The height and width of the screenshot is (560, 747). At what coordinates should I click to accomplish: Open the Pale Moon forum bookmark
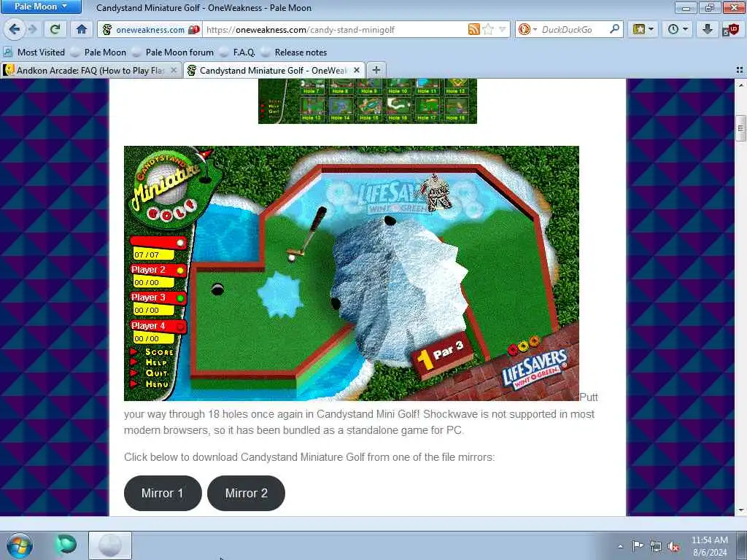point(173,52)
